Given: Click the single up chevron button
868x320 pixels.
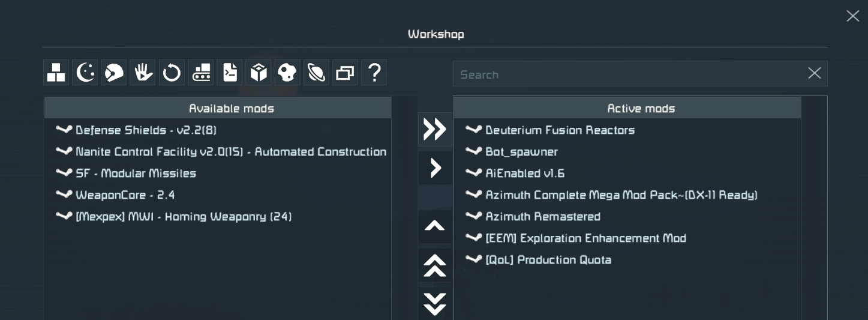Looking at the screenshot, I should pos(435,226).
